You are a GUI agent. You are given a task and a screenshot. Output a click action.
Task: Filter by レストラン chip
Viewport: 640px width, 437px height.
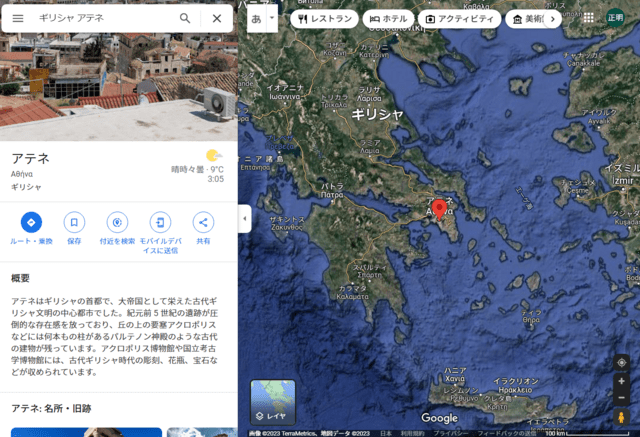point(324,19)
